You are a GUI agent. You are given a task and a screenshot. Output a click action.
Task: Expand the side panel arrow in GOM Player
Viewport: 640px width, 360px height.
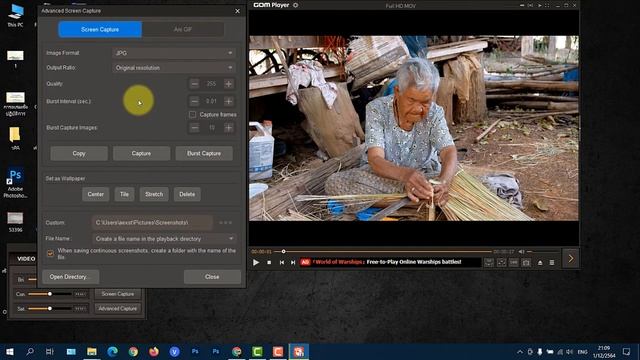tap(571, 258)
